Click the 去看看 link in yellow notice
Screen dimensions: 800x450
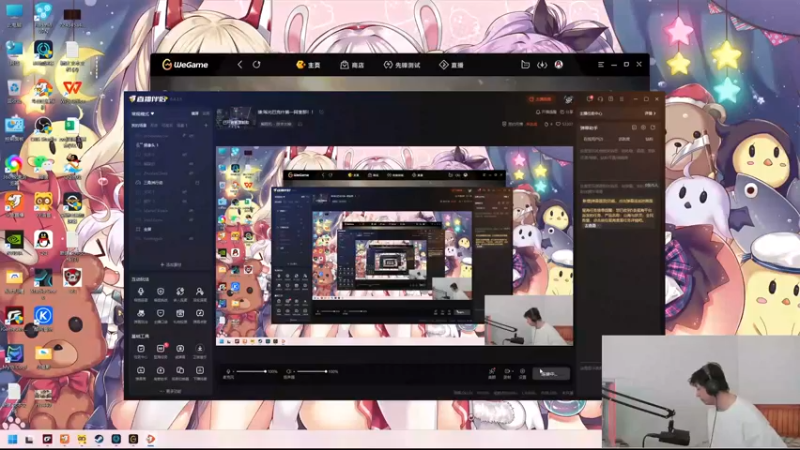[x=590, y=226]
